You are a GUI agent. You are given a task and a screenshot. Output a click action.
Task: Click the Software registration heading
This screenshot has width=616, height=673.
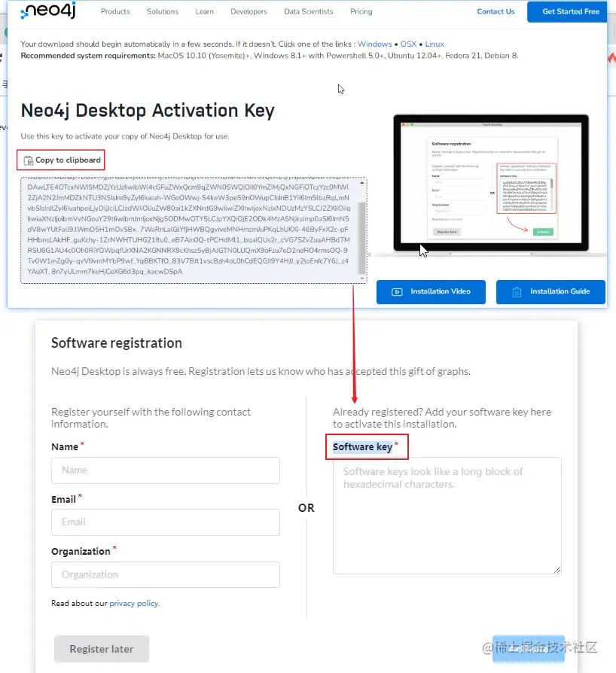[116, 343]
